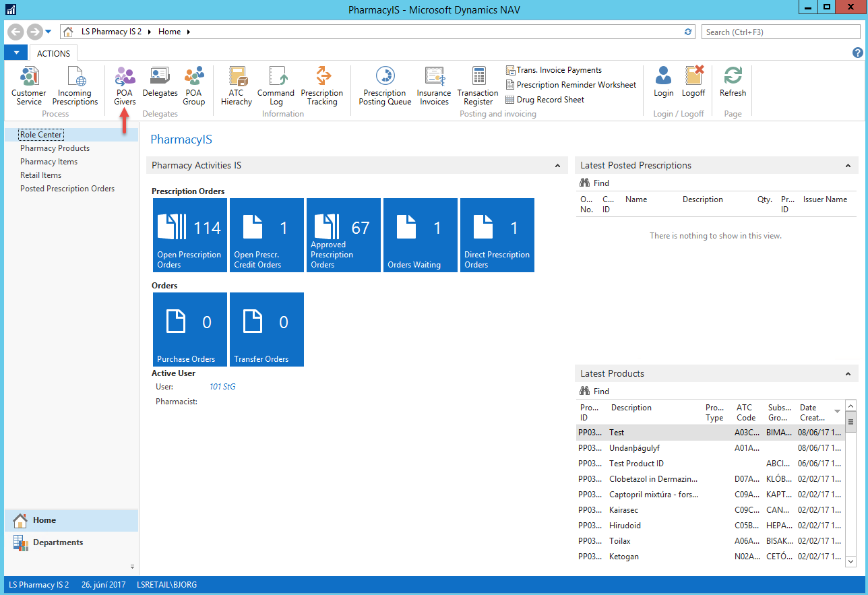Screen dimensions: 868x595
Task: Open the Transaction Register
Action: tap(478, 86)
